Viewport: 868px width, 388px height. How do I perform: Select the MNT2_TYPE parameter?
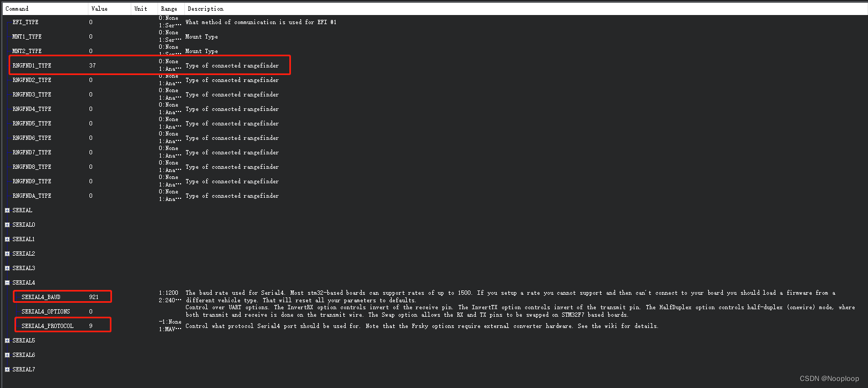pyautogui.click(x=27, y=51)
